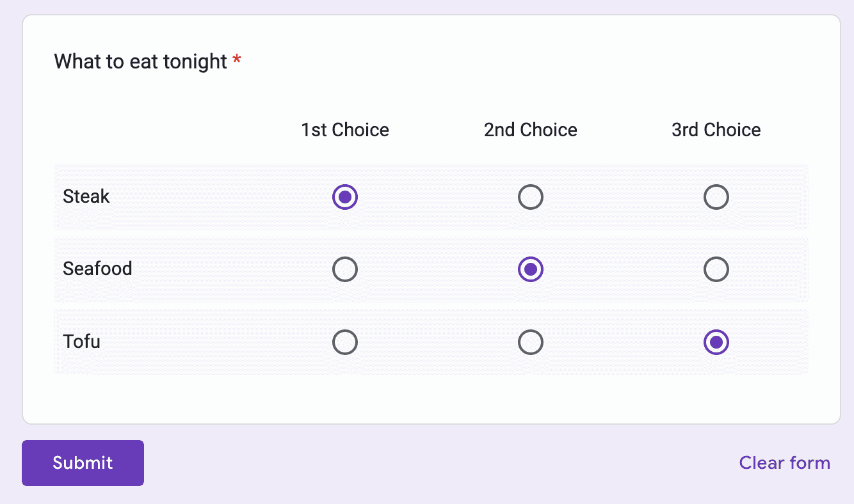Click the "2nd Choice" column header

[x=531, y=130]
